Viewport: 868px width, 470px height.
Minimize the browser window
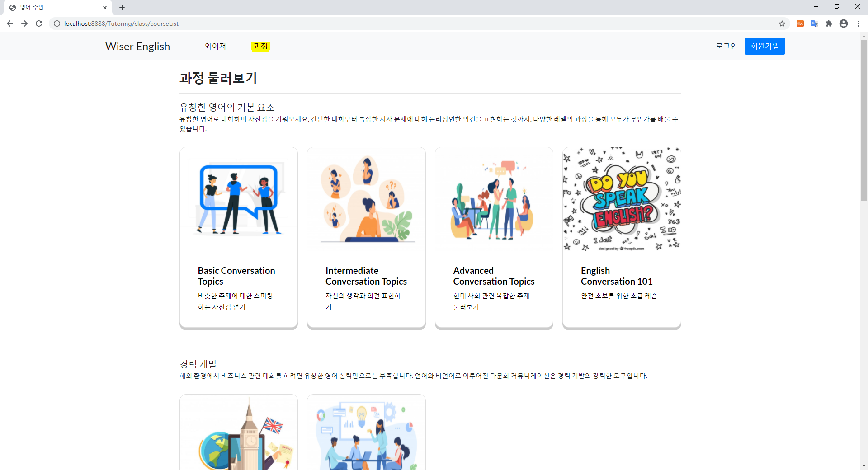pyautogui.click(x=816, y=7)
